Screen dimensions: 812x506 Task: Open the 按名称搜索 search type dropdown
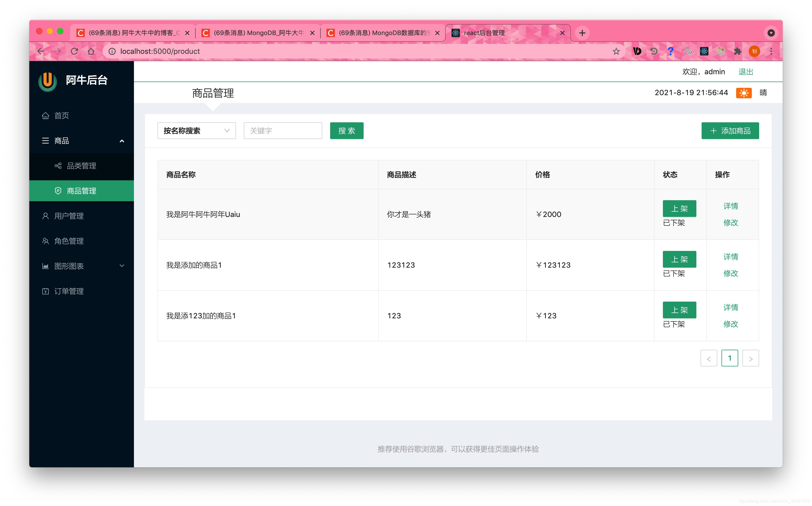click(196, 130)
